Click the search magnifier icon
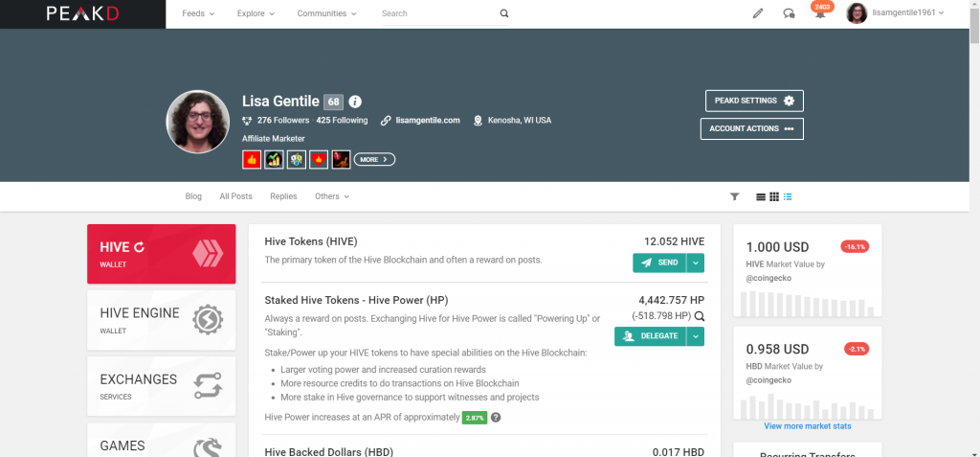Screen dimensions: 980x457 coord(503,13)
